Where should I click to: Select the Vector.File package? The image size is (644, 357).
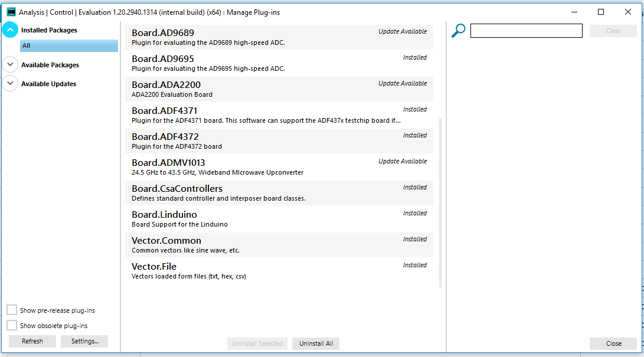click(x=279, y=271)
